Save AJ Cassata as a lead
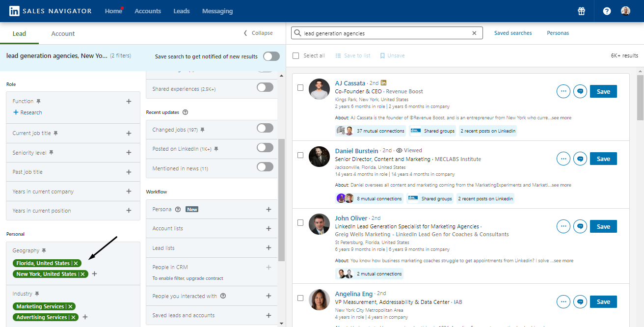644x327 pixels. pos(603,91)
